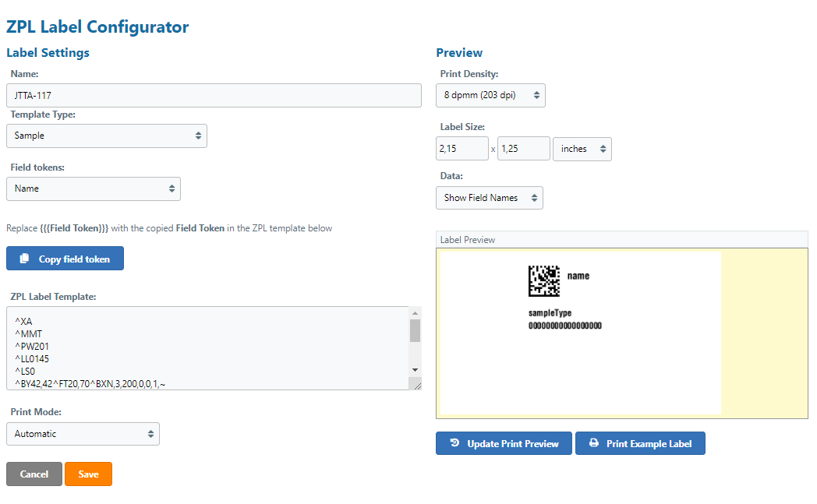Click the ZPL template scroll up arrow

415,312
